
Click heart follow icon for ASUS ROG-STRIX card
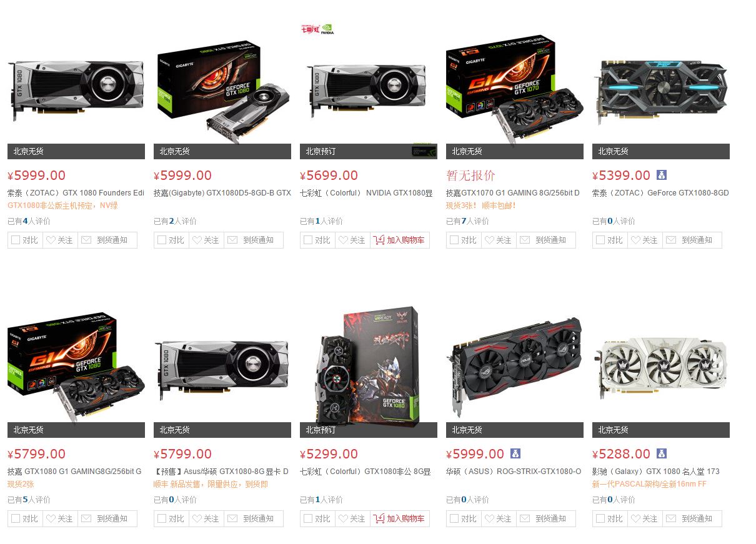point(489,518)
